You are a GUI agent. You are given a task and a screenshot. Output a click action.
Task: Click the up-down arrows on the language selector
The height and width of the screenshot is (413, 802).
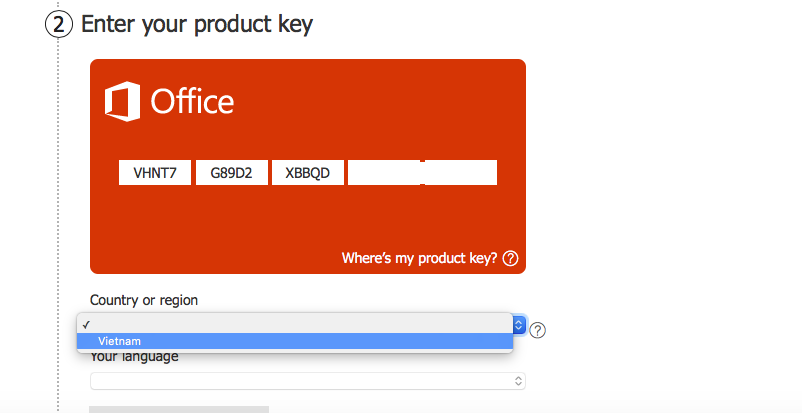518,381
